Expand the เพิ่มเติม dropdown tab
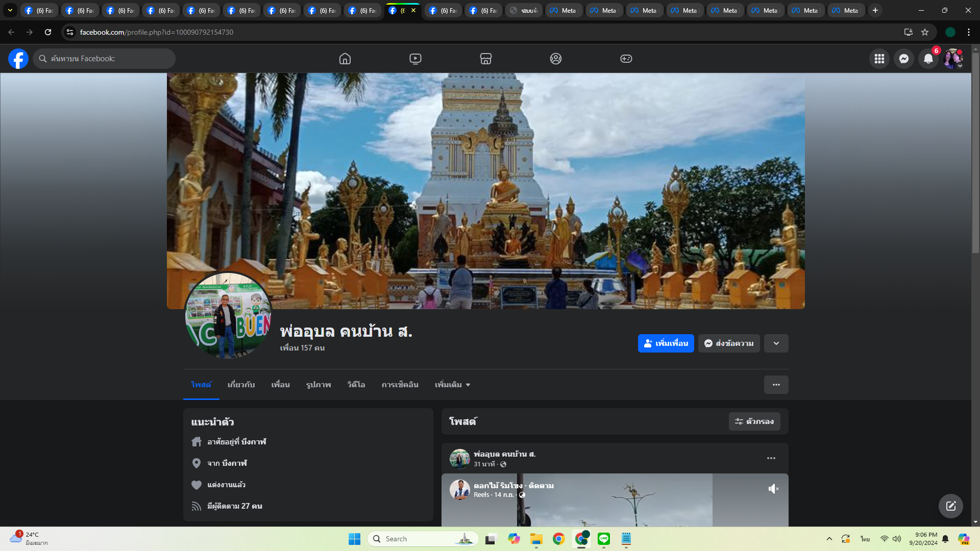The height and width of the screenshot is (551, 980). tap(452, 385)
